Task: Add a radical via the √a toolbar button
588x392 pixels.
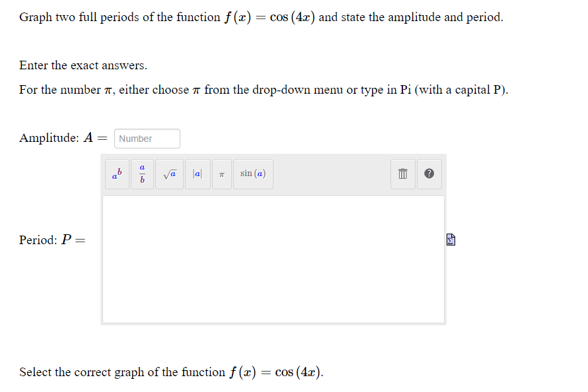Action: tap(169, 174)
